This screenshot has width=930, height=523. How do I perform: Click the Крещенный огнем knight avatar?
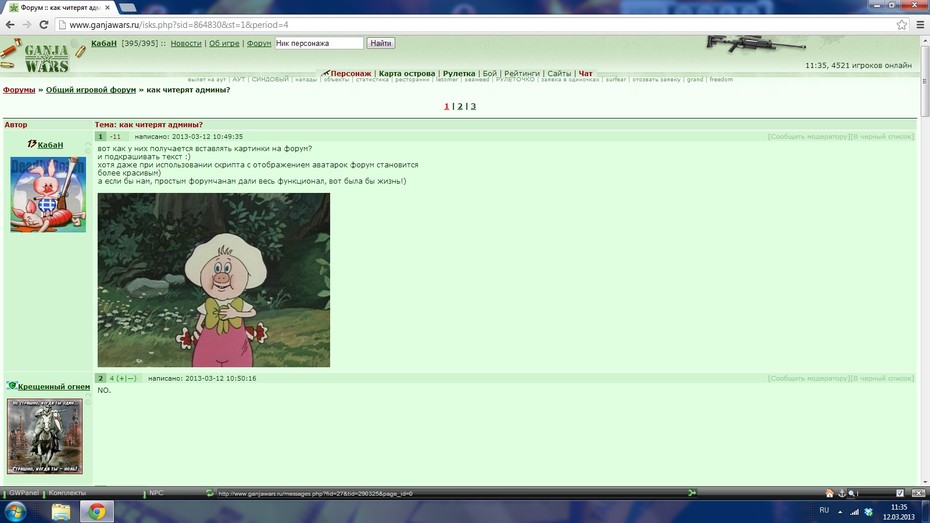click(44, 436)
